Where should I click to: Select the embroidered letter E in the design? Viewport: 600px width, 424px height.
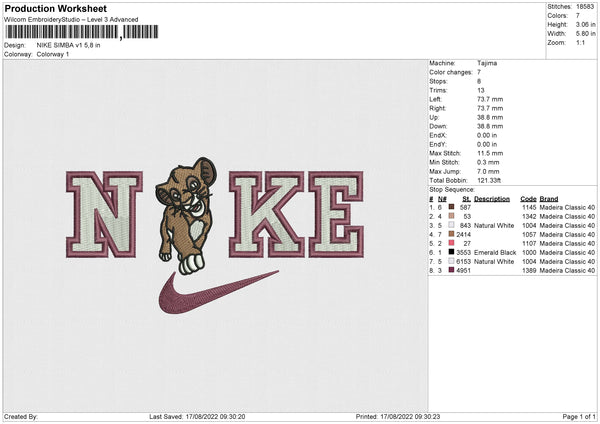336,214
